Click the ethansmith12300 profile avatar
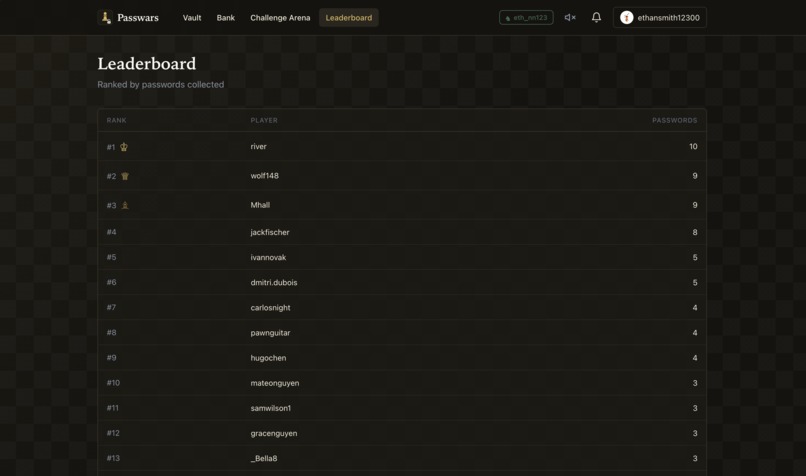 626,17
